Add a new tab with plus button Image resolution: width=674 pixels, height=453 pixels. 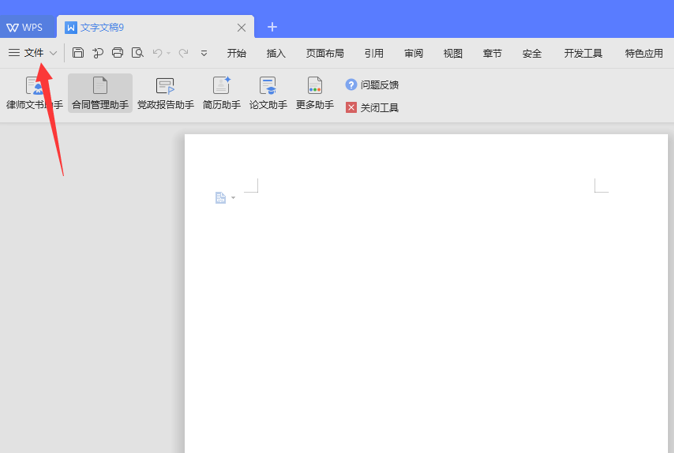tap(272, 27)
